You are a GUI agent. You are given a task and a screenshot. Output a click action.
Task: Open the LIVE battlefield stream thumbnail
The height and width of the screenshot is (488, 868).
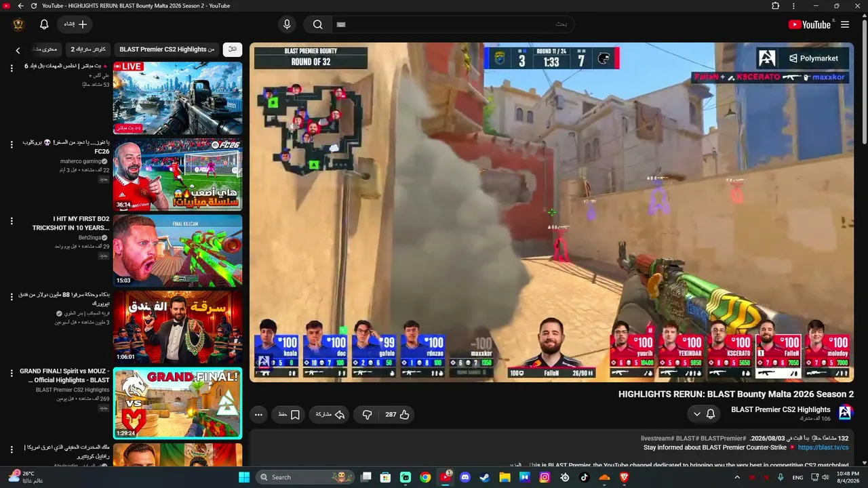pyautogui.click(x=178, y=98)
